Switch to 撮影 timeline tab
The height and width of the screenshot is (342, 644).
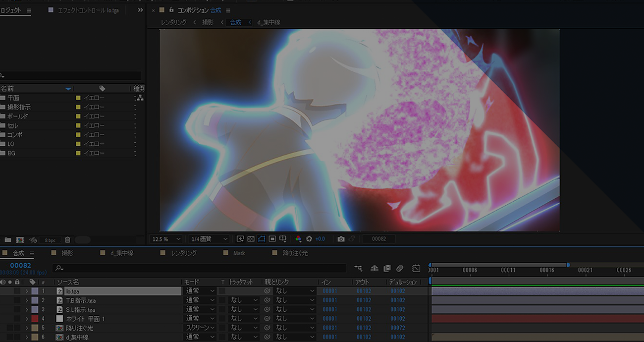tap(67, 253)
